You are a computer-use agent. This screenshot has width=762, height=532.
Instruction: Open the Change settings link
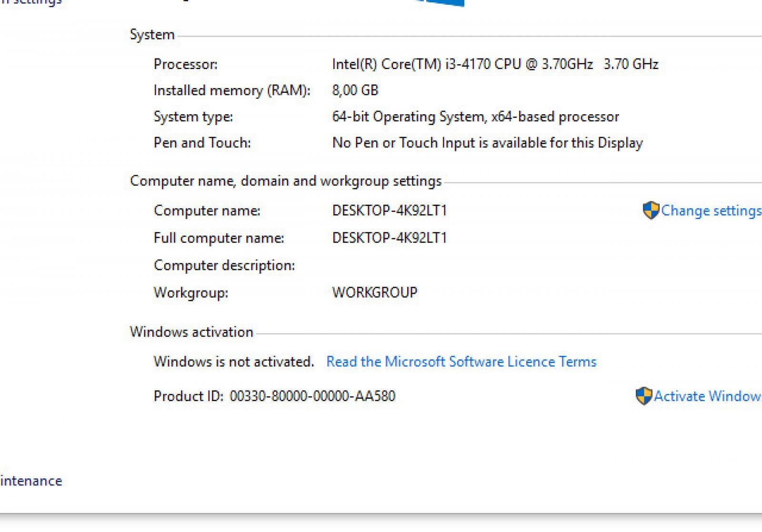[712, 210]
